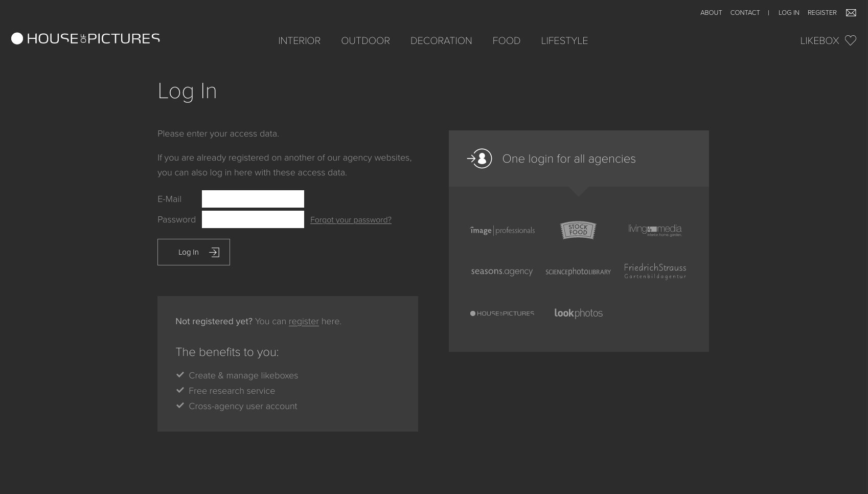Open the About page link
868x494 pixels.
[x=711, y=13]
